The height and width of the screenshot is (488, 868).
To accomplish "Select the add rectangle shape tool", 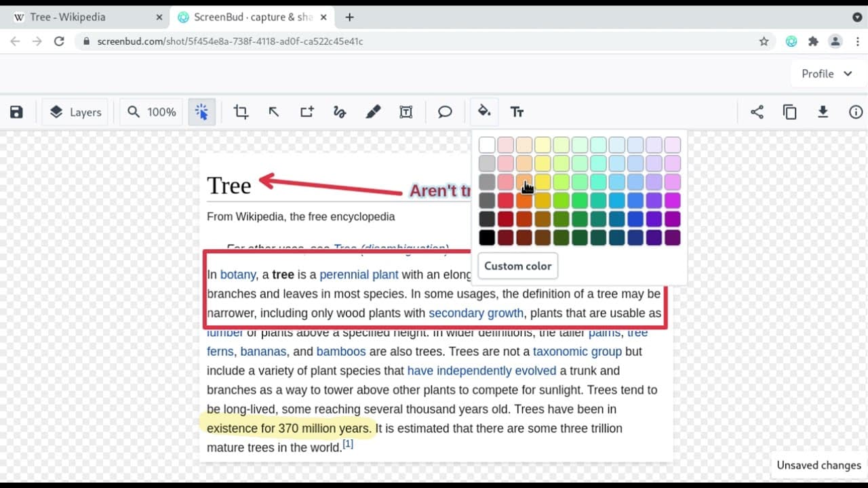I will [x=307, y=112].
